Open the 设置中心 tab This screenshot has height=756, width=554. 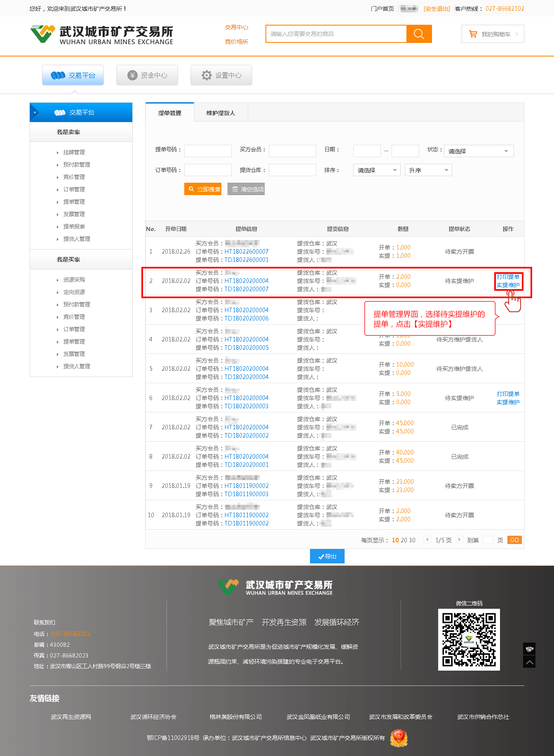coord(221,75)
